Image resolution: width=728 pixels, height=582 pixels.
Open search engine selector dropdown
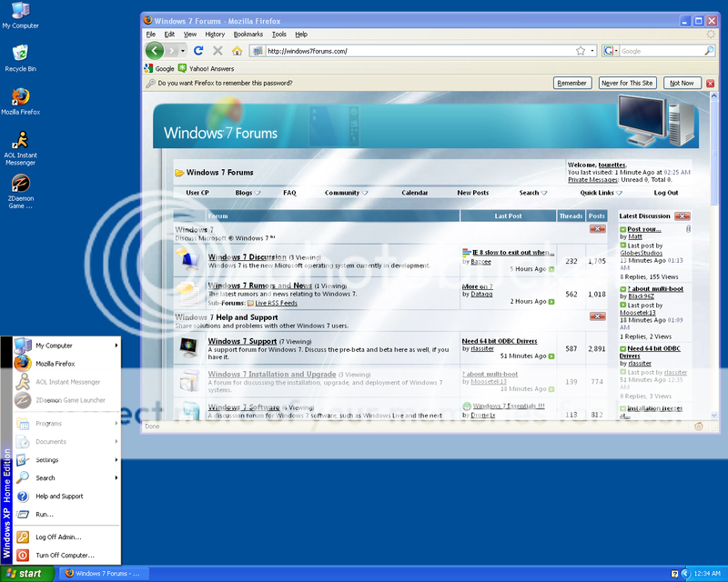coord(610,51)
